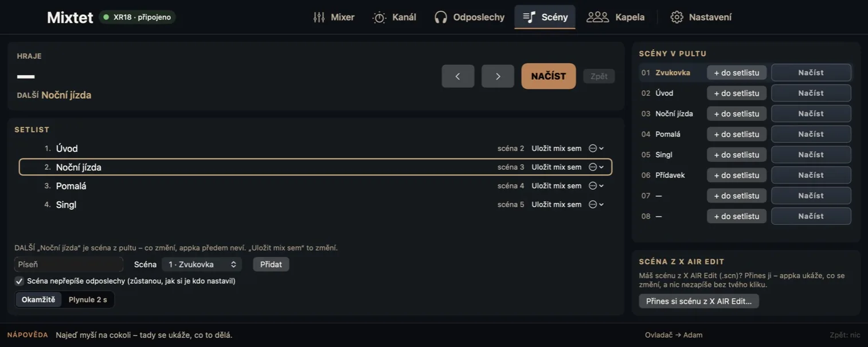
Task: Click Přines si scénu z X AIR Edit
Action: point(699,301)
